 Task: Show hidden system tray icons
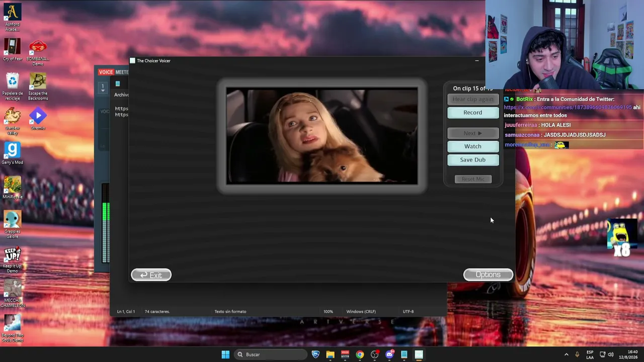pos(566,354)
